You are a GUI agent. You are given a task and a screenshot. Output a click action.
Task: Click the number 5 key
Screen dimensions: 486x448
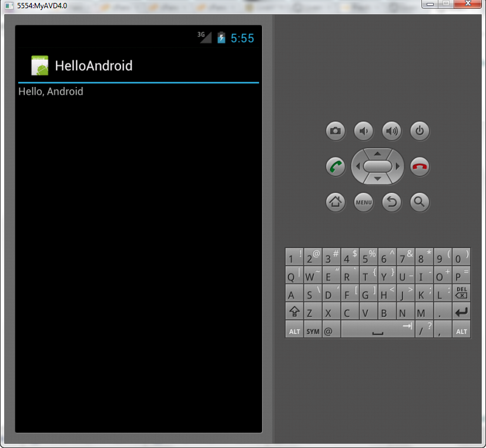click(x=368, y=256)
